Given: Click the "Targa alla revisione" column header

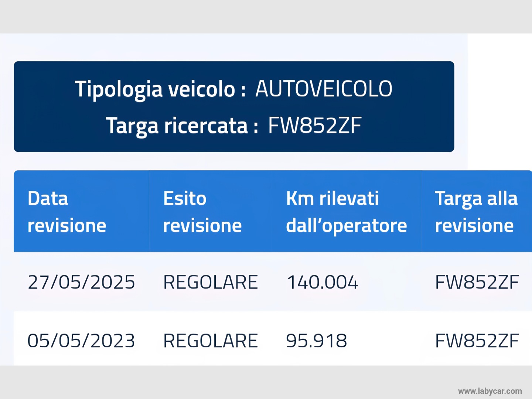Looking at the screenshot, I should pyautogui.click(x=476, y=212).
